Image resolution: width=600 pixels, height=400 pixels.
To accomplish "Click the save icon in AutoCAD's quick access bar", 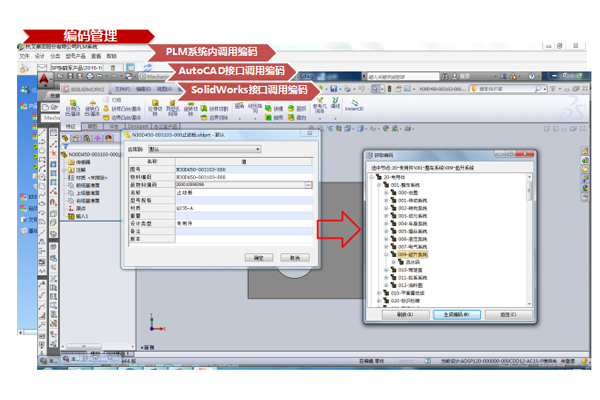I will (70, 76).
